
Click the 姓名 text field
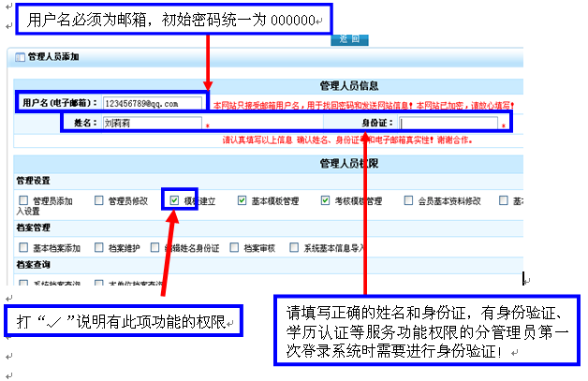(152, 123)
